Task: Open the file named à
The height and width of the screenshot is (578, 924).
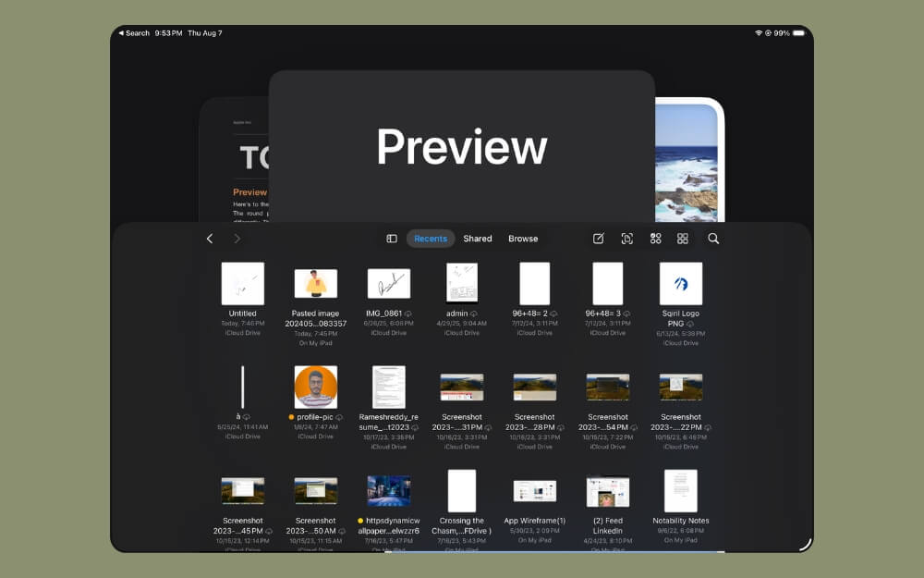Action: (x=242, y=387)
